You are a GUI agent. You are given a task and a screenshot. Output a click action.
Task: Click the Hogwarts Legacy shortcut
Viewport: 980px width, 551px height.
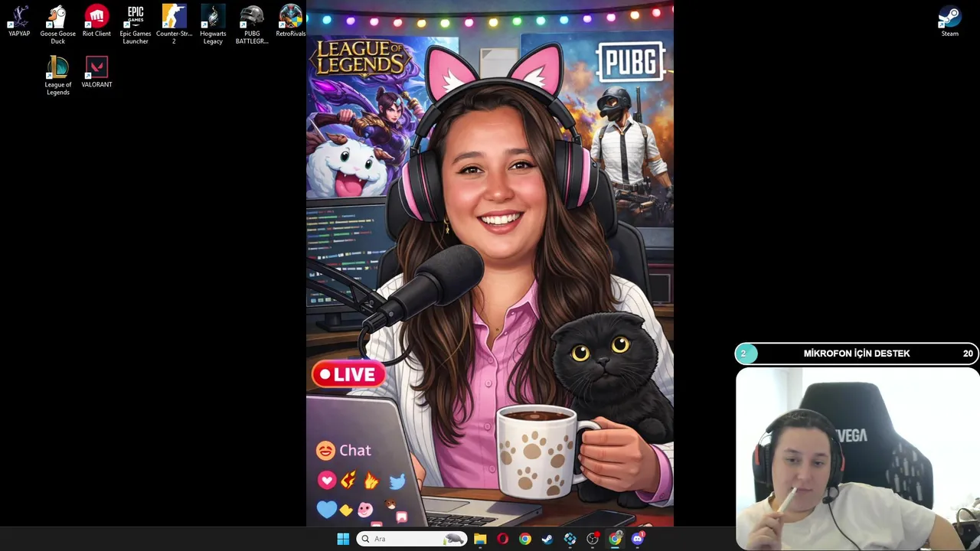point(213,24)
